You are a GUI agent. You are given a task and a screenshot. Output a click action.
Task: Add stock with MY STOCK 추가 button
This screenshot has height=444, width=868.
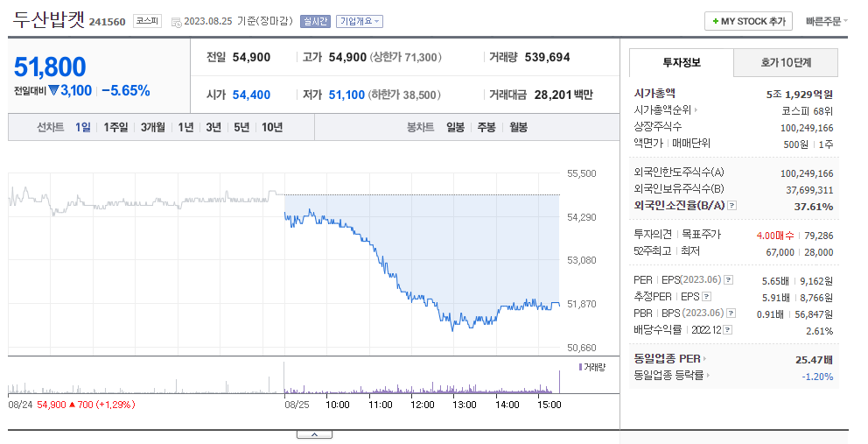point(748,21)
